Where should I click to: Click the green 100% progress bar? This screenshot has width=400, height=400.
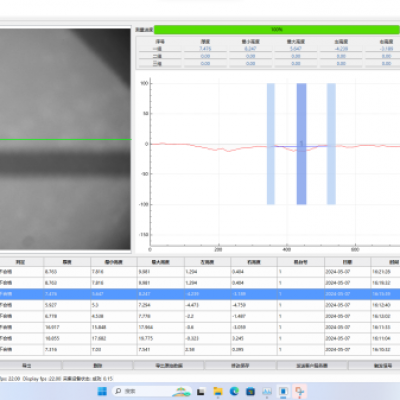coord(277,29)
